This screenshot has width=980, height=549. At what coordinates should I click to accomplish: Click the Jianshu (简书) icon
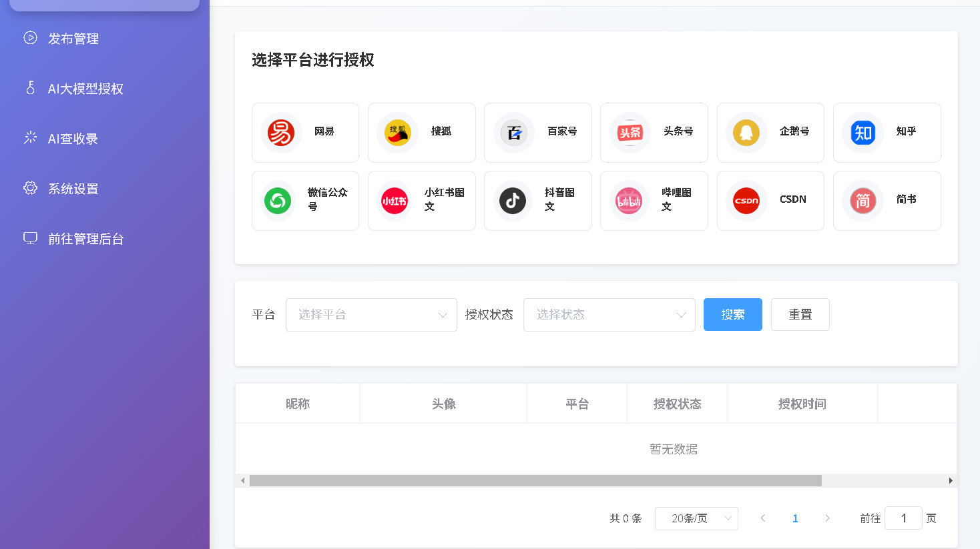pyautogui.click(x=863, y=201)
